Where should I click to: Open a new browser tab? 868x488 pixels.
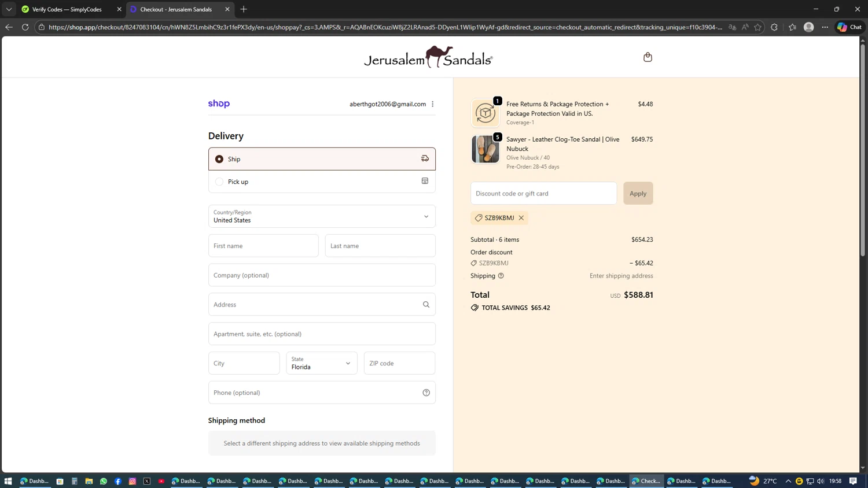[x=244, y=9]
